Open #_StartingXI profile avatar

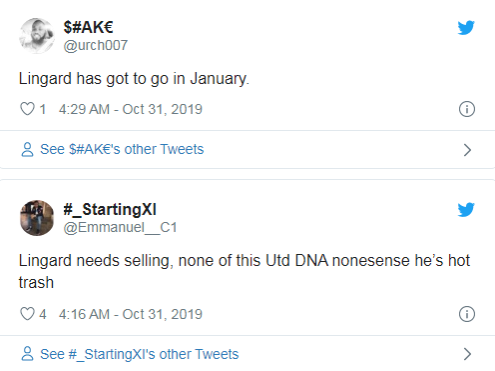(x=37, y=218)
